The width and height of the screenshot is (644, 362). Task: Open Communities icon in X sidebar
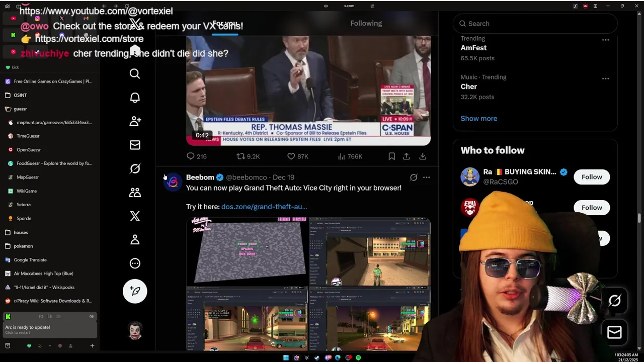[135, 192]
